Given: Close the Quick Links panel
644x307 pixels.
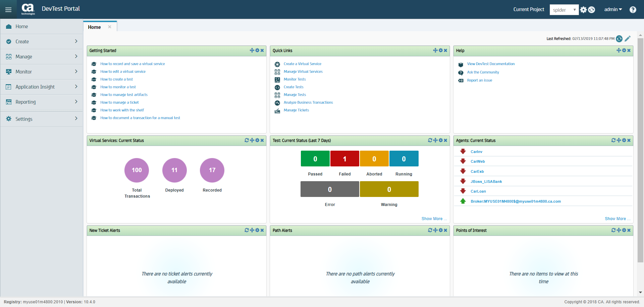Looking at the screenshot, I should tap(445, 50).
